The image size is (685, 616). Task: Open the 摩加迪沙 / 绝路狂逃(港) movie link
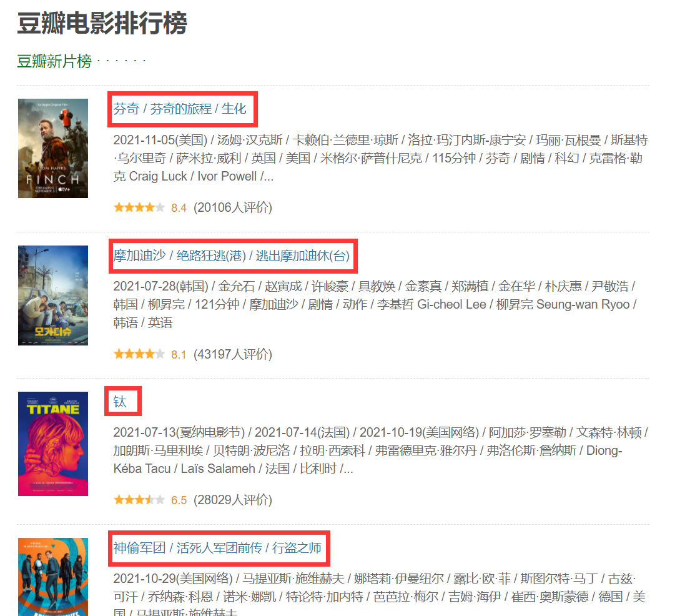click(231, 256)
